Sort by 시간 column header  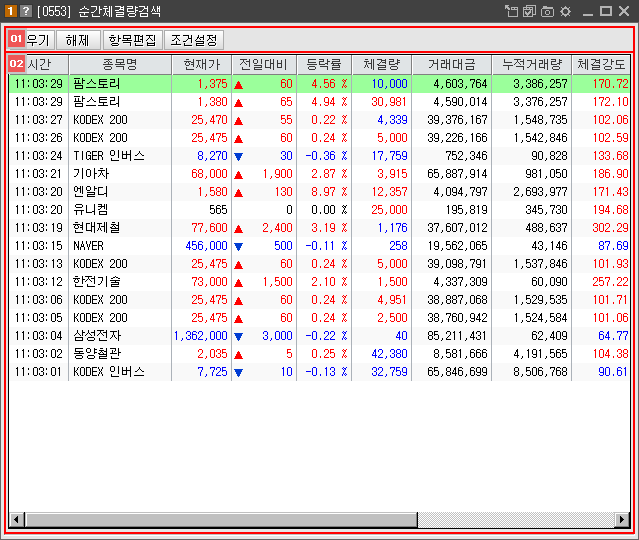(x=39, y=64)
